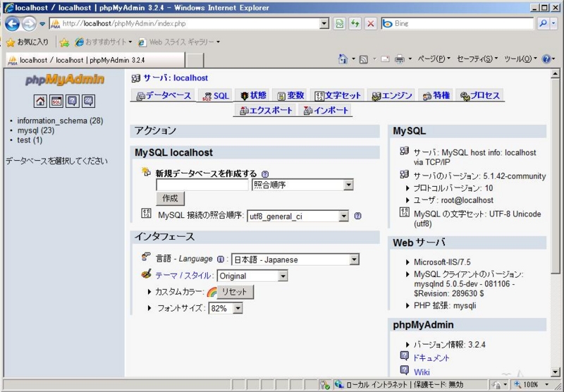The width and height of the screenshot is (564, 392).
Task: Click the IE Help question mark icon
Action: (546, 59)
